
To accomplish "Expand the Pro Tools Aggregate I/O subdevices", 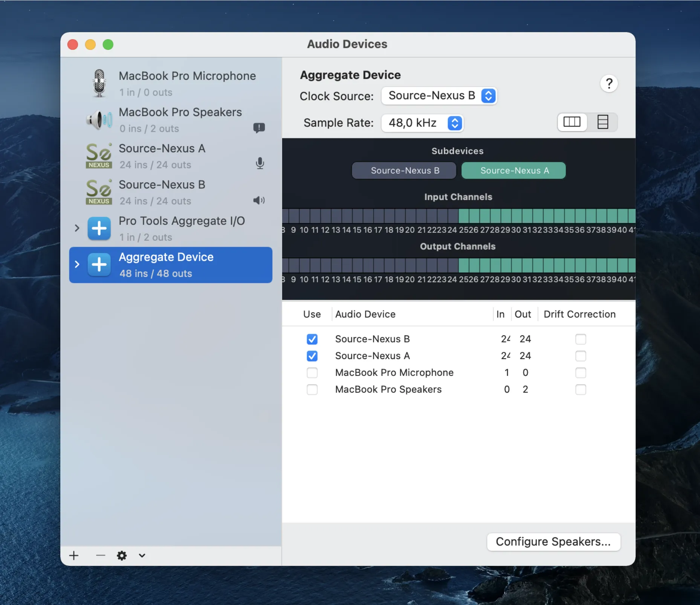I will click(x=77, y=228).
